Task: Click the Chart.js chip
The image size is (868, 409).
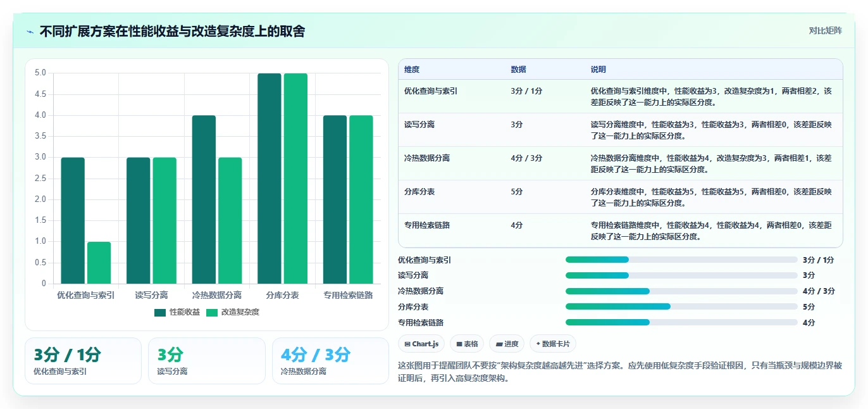Action: pos(421,344)
